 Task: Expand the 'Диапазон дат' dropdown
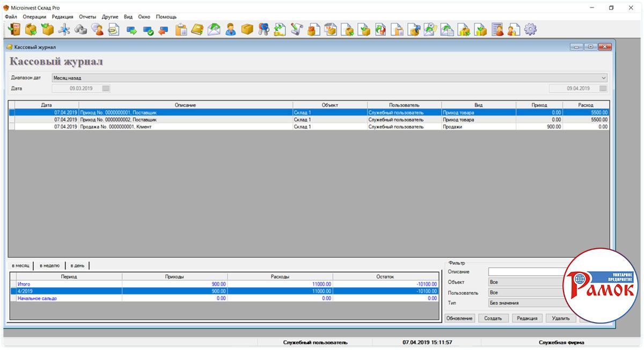point(604,78)
